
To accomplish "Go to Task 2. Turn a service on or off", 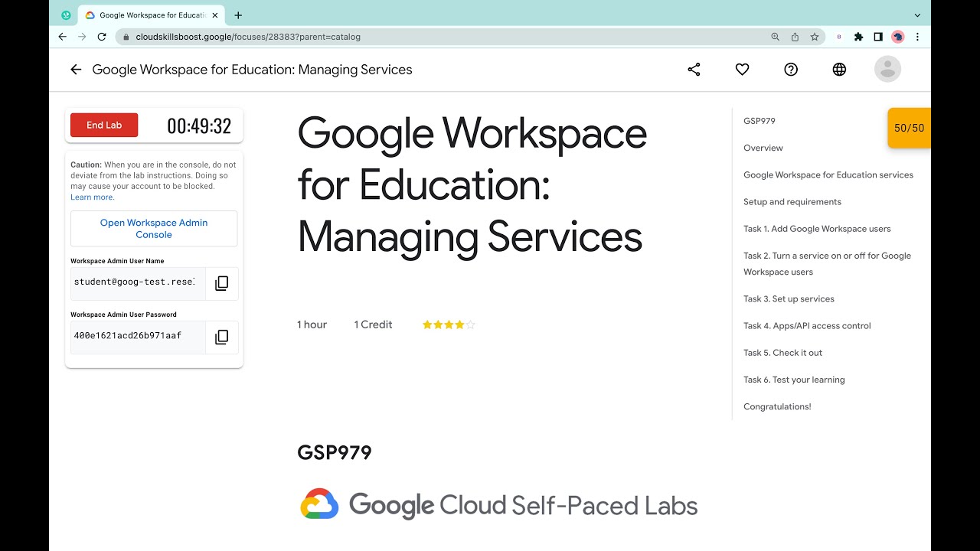I will (x=827, y=264).
